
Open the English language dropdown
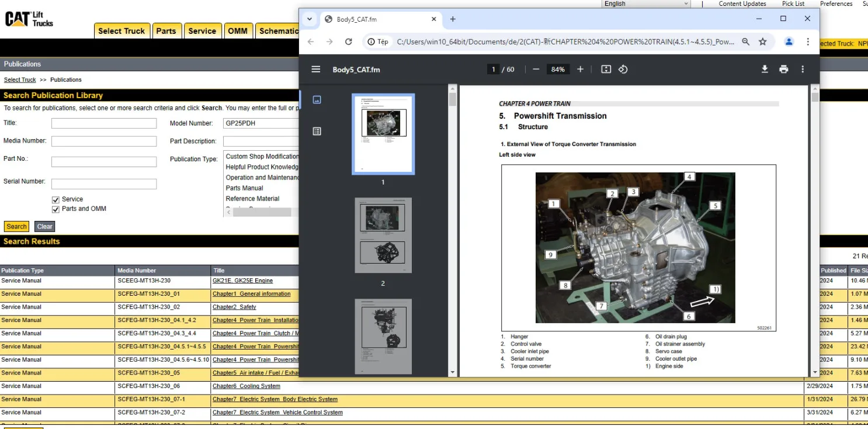point(646,4)
